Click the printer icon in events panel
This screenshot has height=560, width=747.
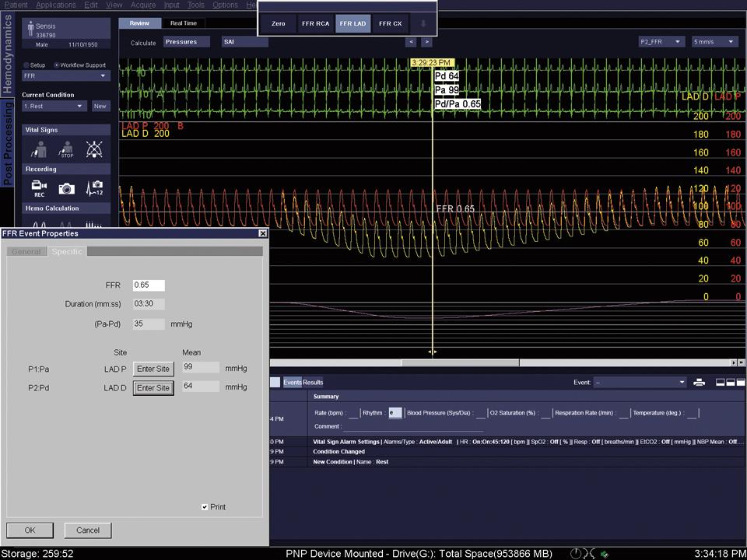699,382
